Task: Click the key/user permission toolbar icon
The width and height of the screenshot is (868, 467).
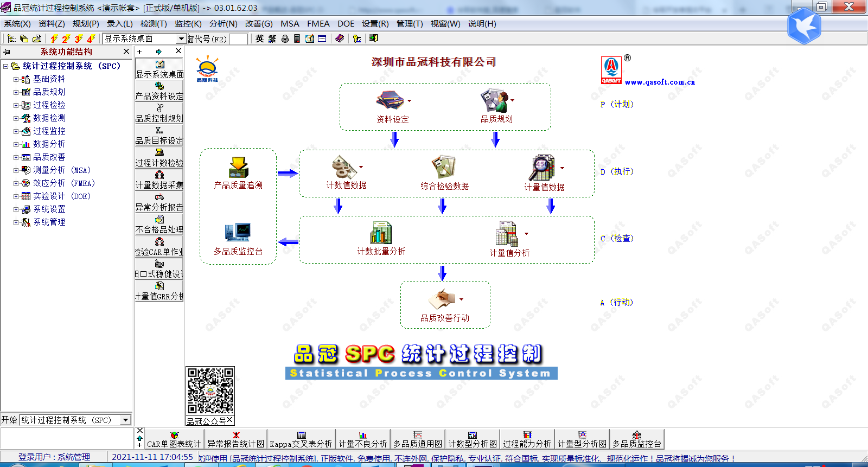Action: (x=356, y=39)
